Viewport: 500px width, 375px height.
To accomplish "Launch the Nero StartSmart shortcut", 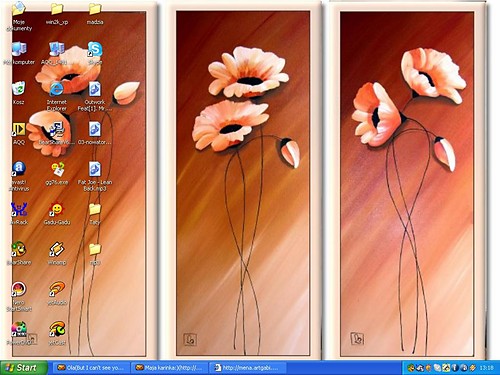I will 19,289.
